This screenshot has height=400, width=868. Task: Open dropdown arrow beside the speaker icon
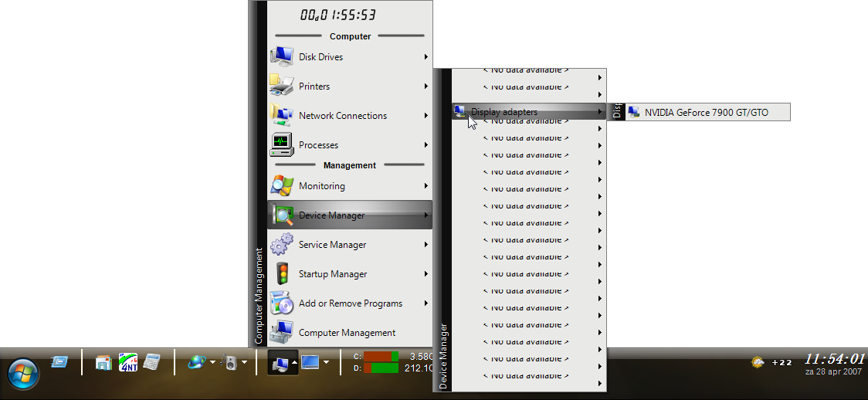[245, 361]
